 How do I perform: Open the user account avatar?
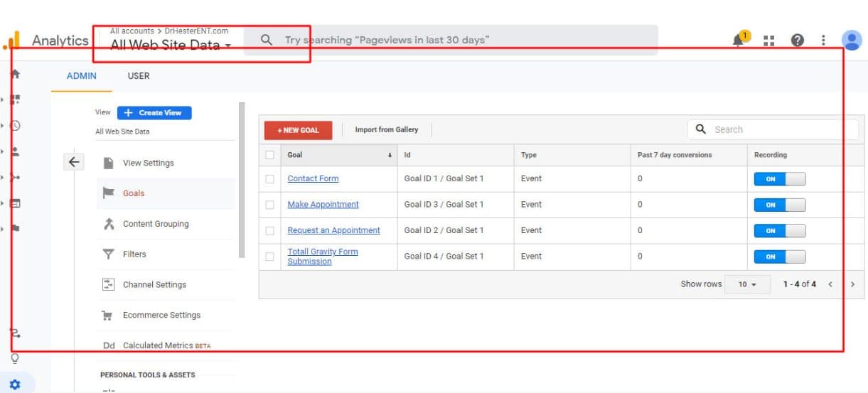[852, 41]
